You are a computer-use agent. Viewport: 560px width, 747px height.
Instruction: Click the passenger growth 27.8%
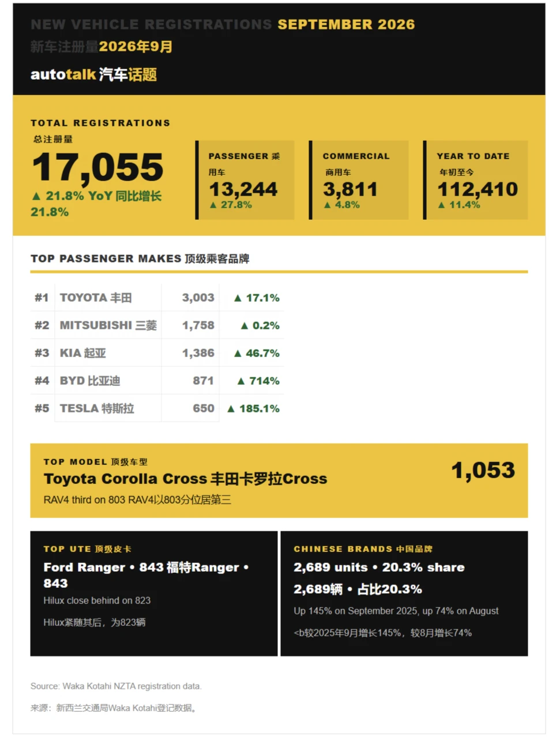(x=231, y=205)
